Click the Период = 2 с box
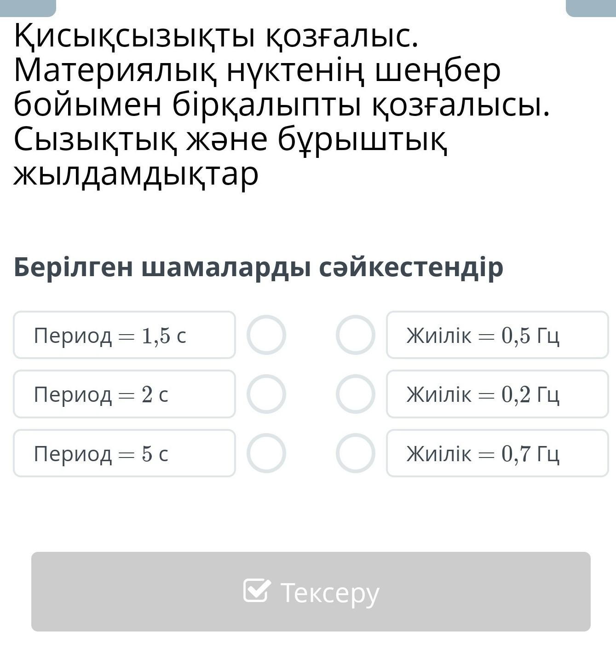Screen dimensions: 616x672 (x=124, y=394)
